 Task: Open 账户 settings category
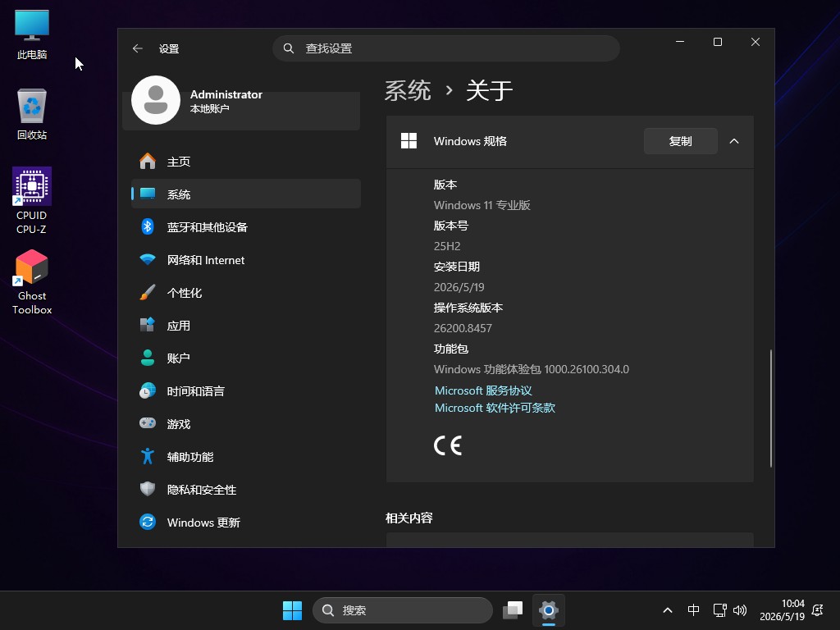246,358
